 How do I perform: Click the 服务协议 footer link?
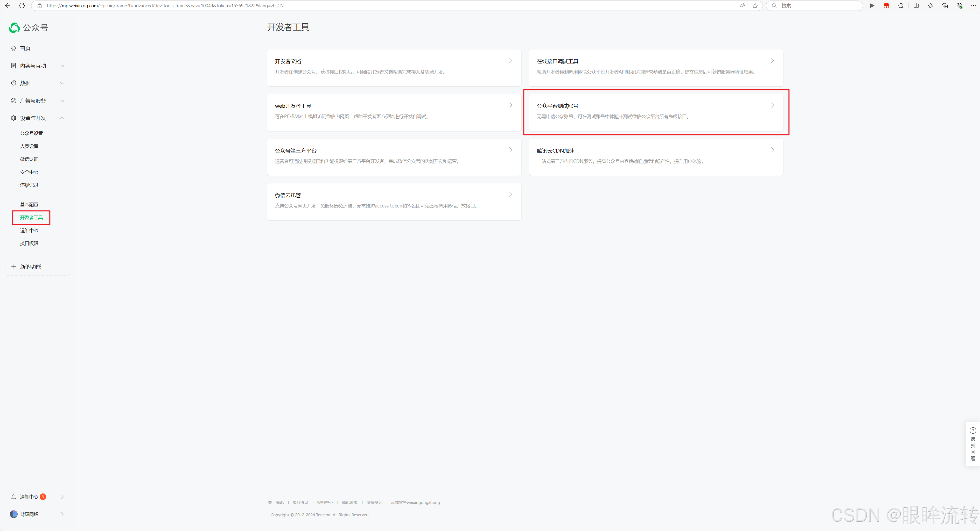pos(300,503)
